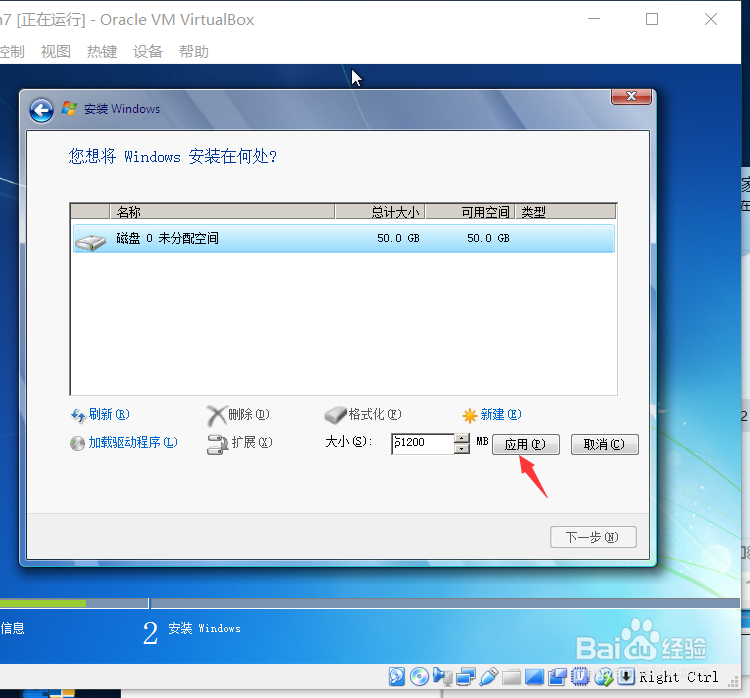The width and height of the screenshot is (750, 698).
Task: Click the Windows flag logo in setup title
Action: [69, 108]
